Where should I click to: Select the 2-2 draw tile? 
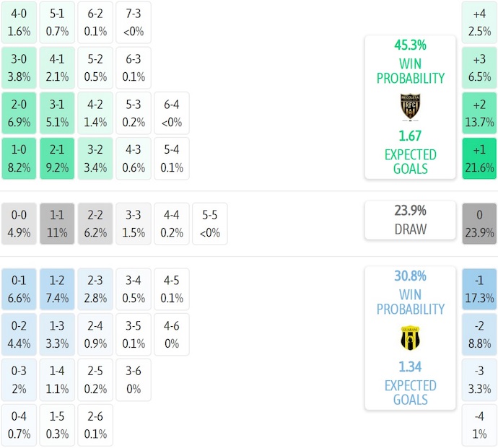pos(95,224)
